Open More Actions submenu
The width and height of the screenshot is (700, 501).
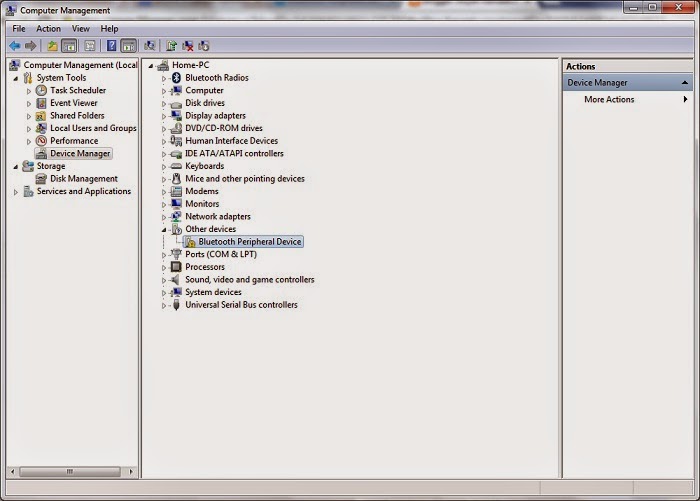click(x=628, y=100)
